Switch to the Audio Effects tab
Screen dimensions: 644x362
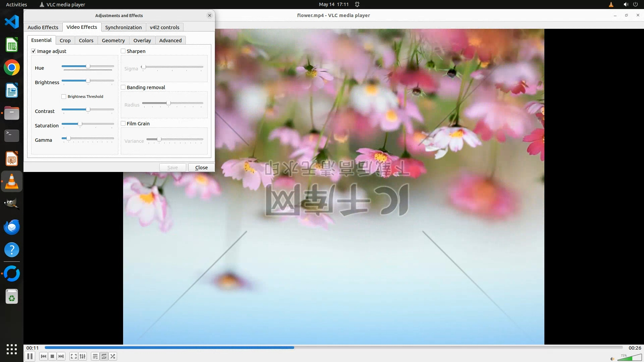43,27
